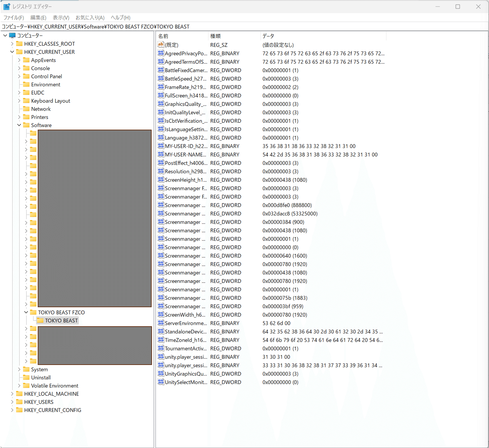Open the 表示(V) menu
Image resolution: width=489 pixels, height=448 pixels.
click(x=61, y=17)
